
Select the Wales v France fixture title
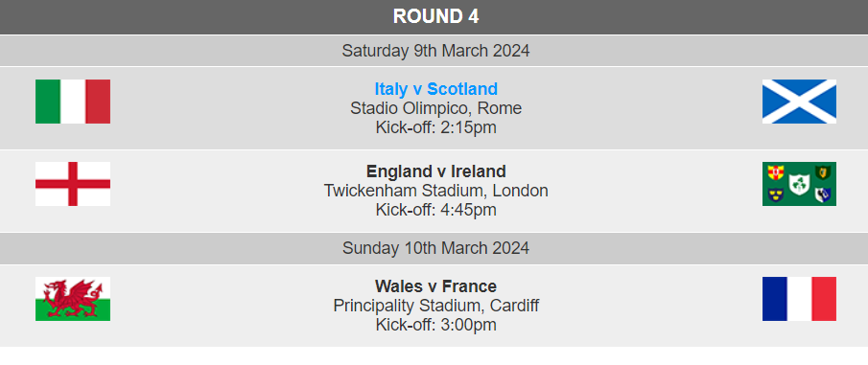point(435,286)
